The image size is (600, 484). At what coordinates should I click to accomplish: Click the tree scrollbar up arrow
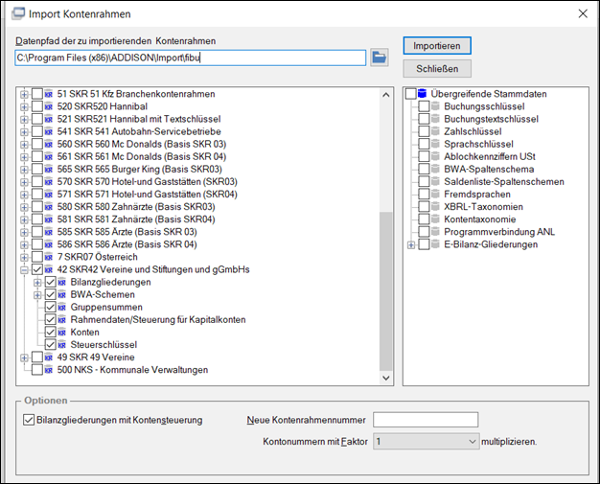[x=386, y=95]
